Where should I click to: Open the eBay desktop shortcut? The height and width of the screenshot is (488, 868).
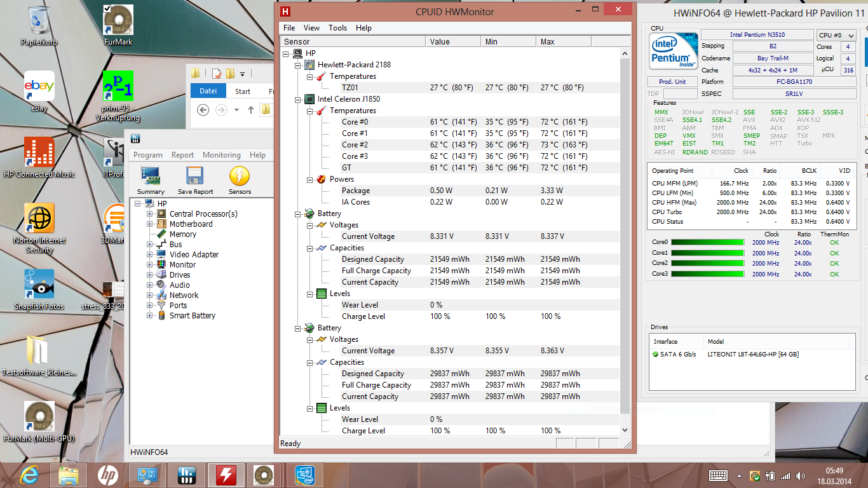pyautogui.click(x=39, y=91)
